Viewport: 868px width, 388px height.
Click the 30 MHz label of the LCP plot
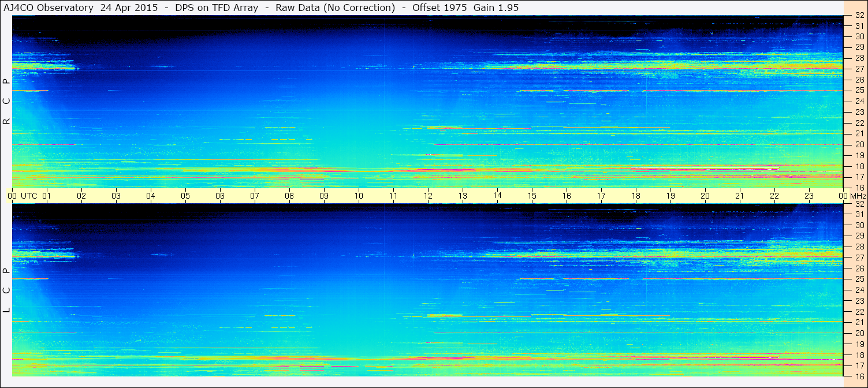[859, 225]
